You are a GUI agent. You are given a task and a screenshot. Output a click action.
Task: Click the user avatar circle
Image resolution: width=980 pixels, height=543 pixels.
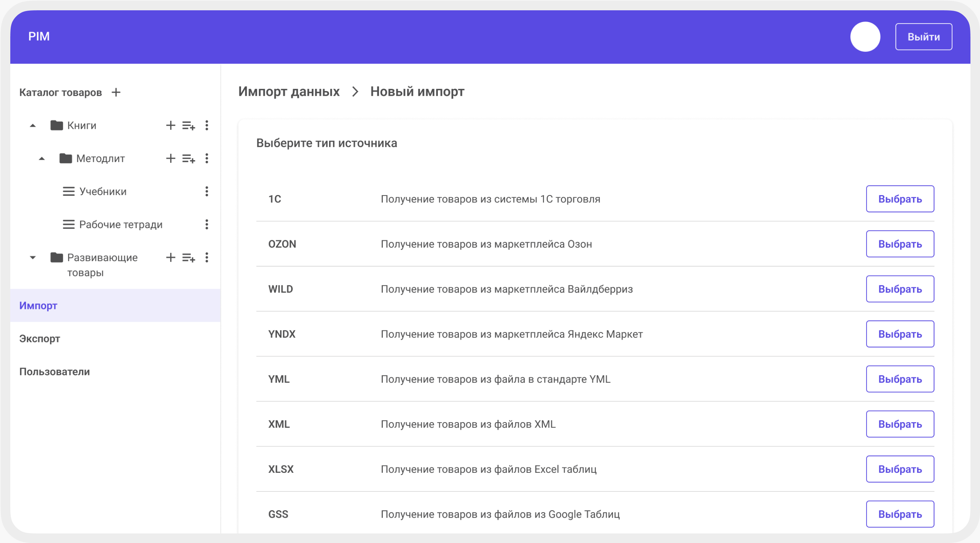865,36
